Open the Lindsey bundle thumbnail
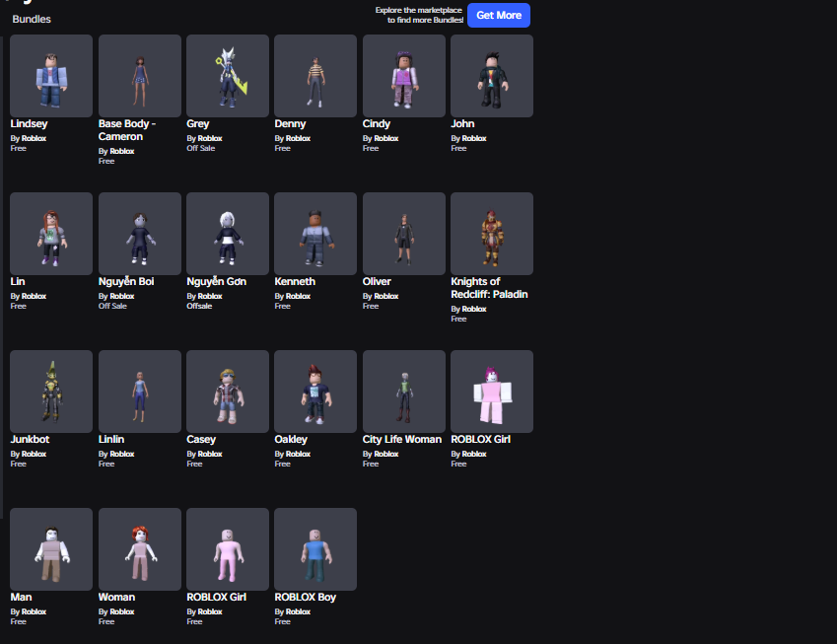The width and height of the screenshot is (837, 644). tap(51, 76)
